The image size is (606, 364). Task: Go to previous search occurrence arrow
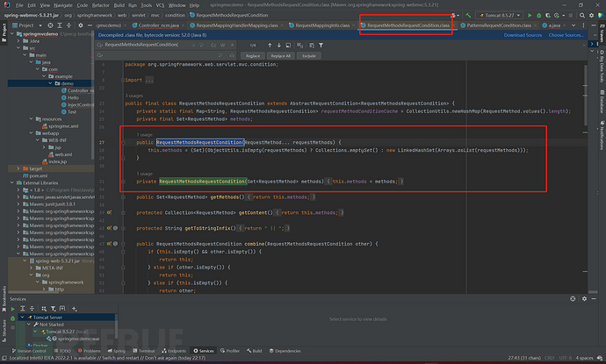[x=270, y=46]
